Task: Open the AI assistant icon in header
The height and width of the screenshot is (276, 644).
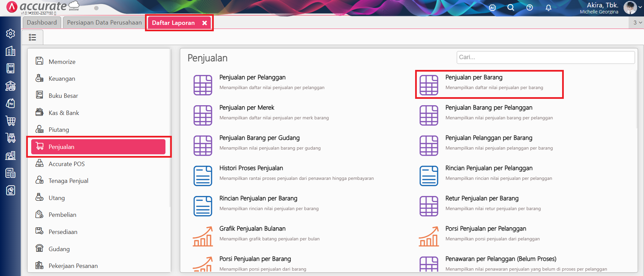Action: (492, 8)
